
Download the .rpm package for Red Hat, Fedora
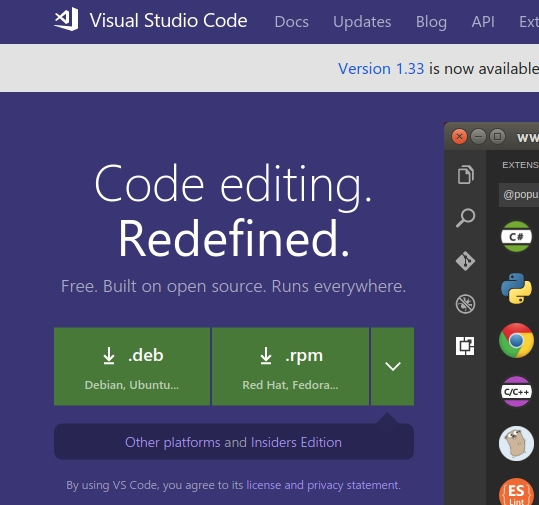point(290,366)
